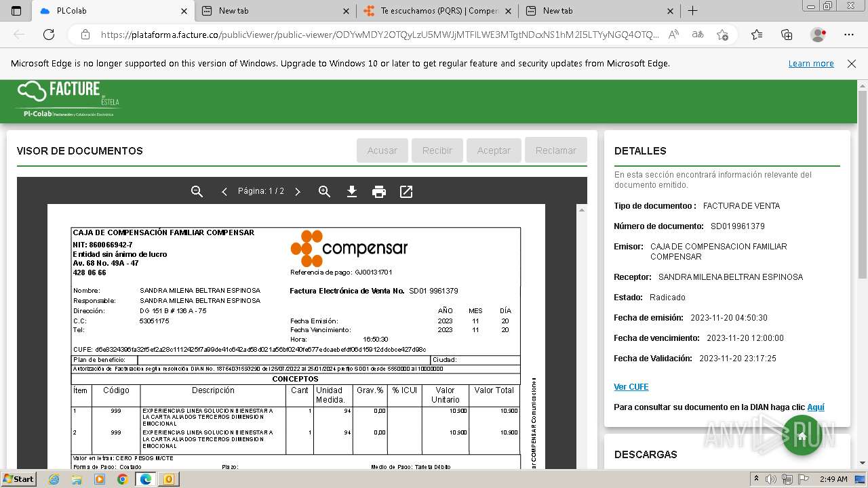Click the Aceptar button

click(494, 150)
